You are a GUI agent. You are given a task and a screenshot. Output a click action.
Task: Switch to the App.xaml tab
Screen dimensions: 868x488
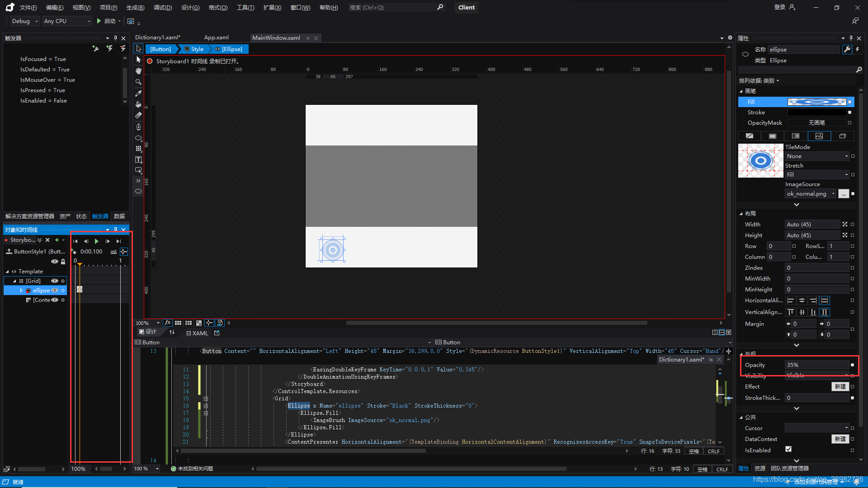coord(216,38)
